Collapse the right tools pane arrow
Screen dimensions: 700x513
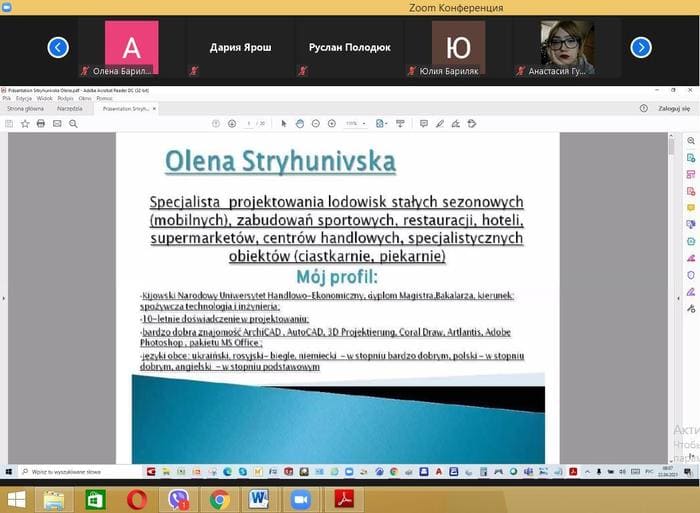click(679, 298)
